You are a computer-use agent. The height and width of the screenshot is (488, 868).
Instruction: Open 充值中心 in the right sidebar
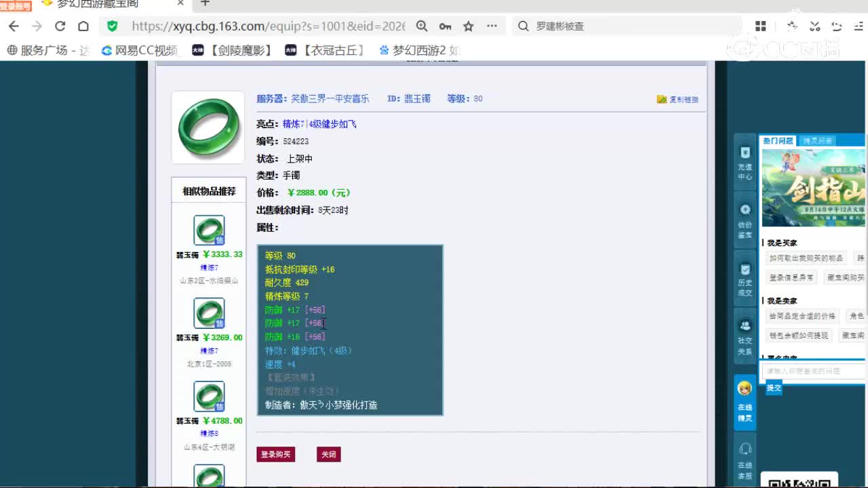pyautogui.click(x=745, y=163)
